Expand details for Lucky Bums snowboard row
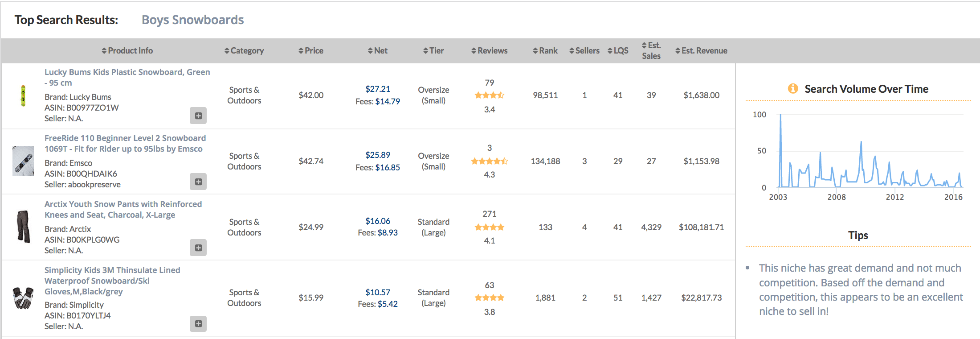980x339 pixels. tap(198, 116)
